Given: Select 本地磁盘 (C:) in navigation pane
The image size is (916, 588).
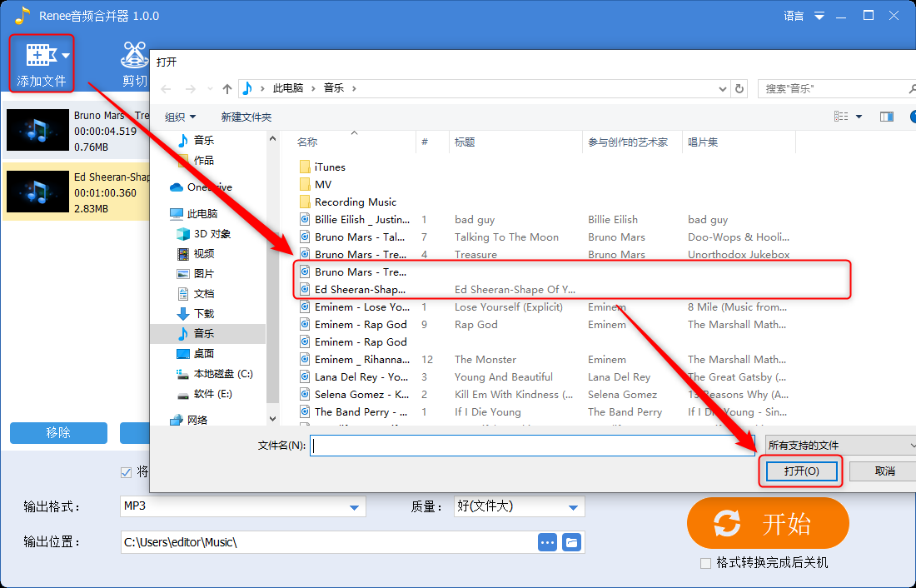Looking at the screenshot, I should pyautogui.click(x=215, y=374).
